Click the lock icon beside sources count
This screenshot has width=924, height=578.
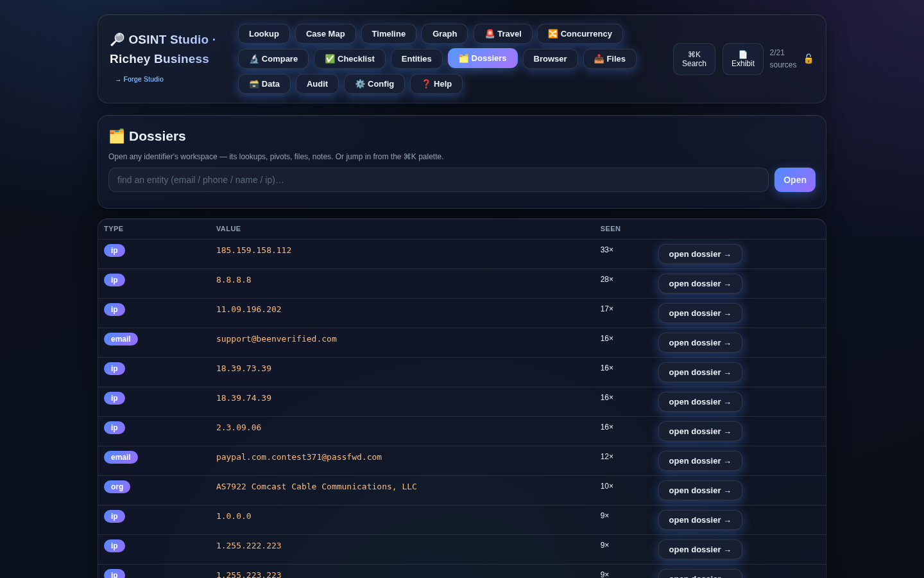click(809, 58)
